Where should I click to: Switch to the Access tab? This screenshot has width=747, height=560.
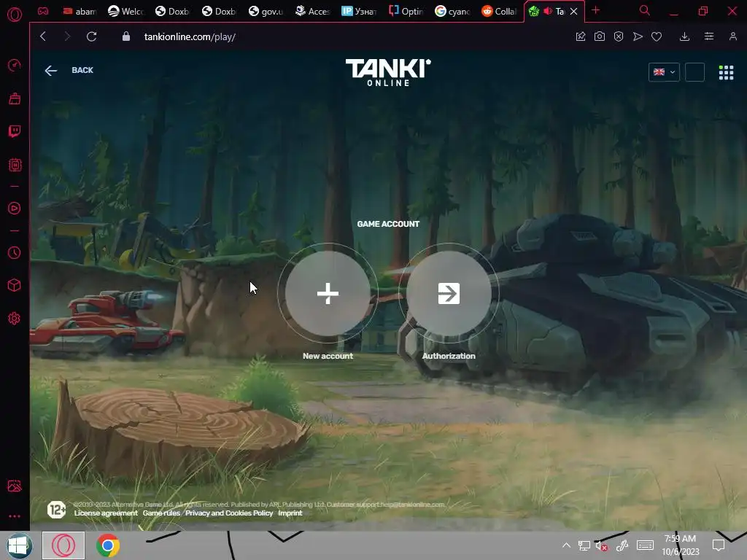point(313,12)
